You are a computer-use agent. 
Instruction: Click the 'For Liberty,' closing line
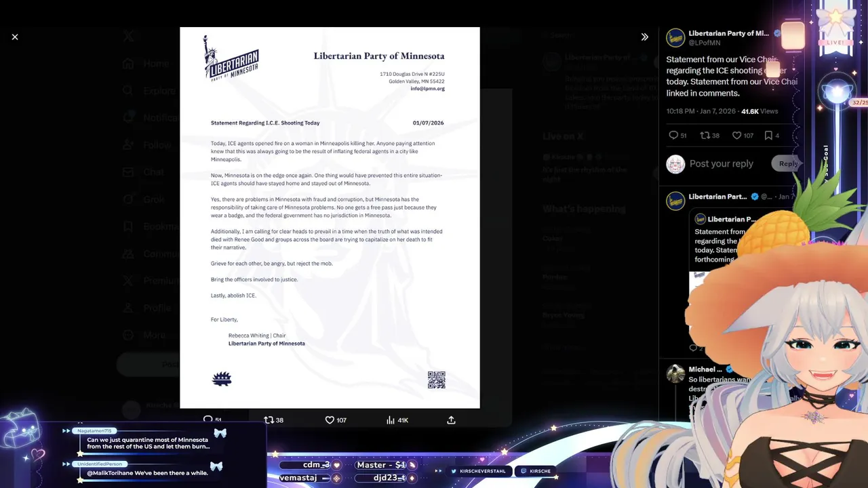(x=224, y=319)
